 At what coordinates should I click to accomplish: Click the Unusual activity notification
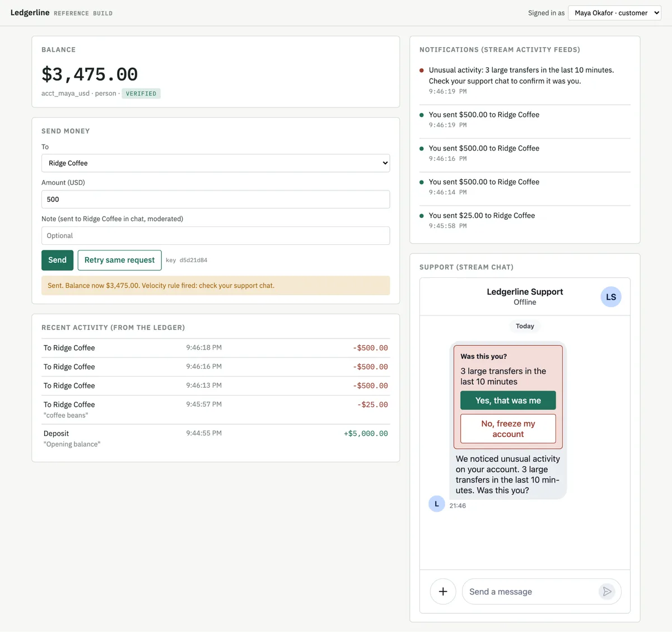(525, 80)
